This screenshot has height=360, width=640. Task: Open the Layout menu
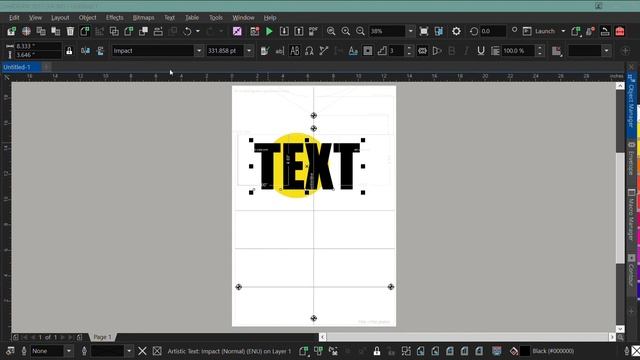[60, 18]
